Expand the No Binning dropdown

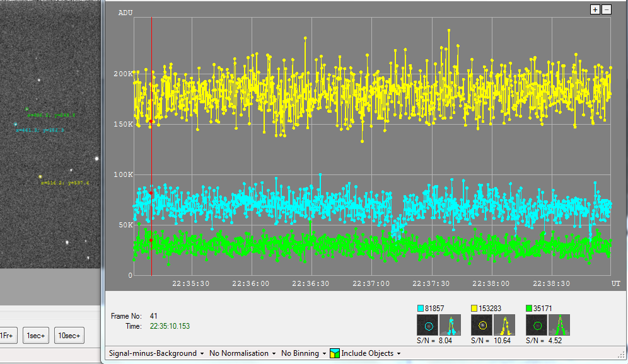(x=303, y=353)
